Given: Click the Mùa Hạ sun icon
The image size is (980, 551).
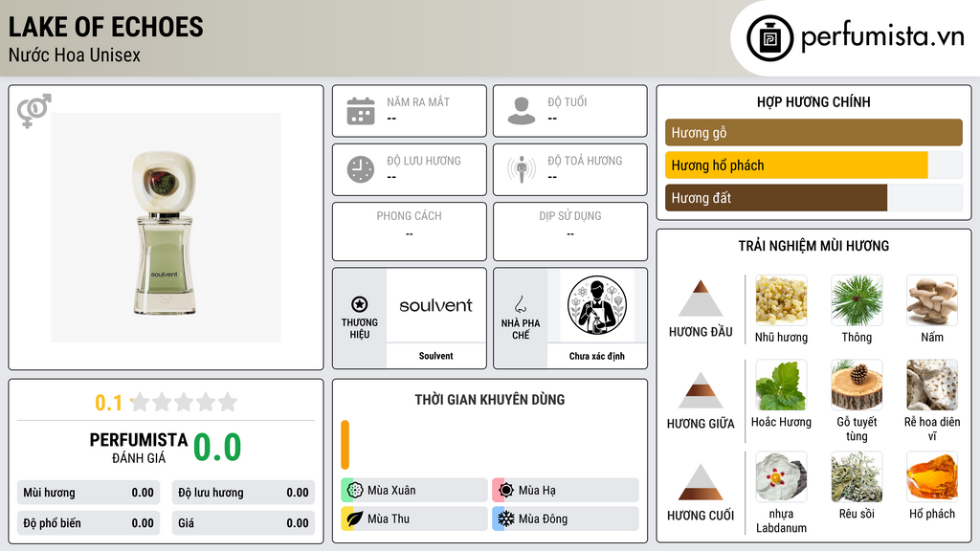Looking at the screenshot, I should click(505, 491).
